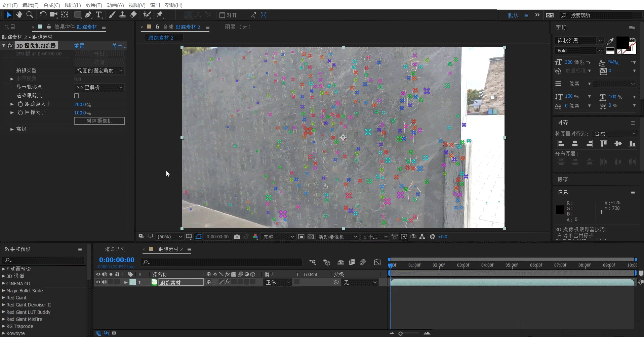Image resolution: width=644 pixels, height=337 pixels.
Task: Open the 活动摄像机 view dropdown
Action: pyautogui.click(x=337, y=237)
